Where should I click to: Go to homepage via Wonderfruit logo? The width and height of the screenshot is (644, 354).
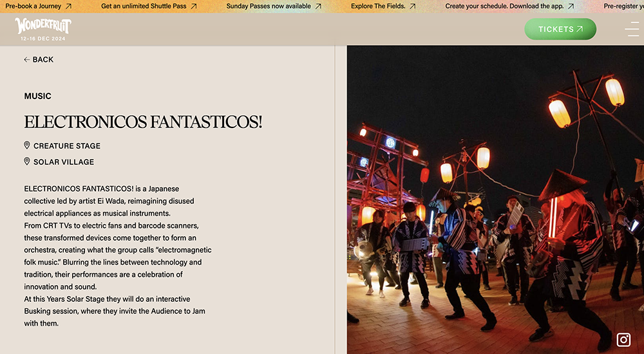tap(43, 26)
